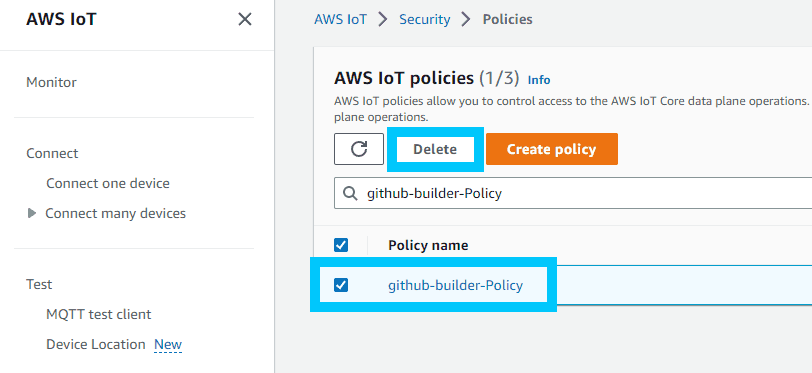Open the Info link beside AWS IoT policies

click(x=539, y=80)
